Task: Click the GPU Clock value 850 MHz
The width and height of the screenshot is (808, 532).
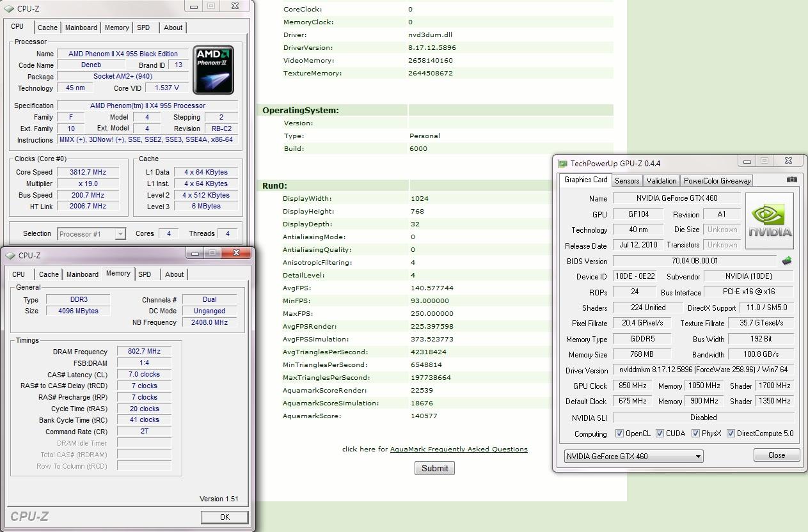Action: click(632, 386)
